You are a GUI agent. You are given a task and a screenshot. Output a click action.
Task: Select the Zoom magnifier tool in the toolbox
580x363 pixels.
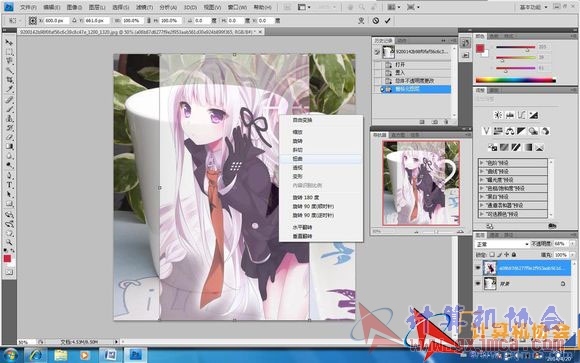pyautogui.click(x=9, y=242)
